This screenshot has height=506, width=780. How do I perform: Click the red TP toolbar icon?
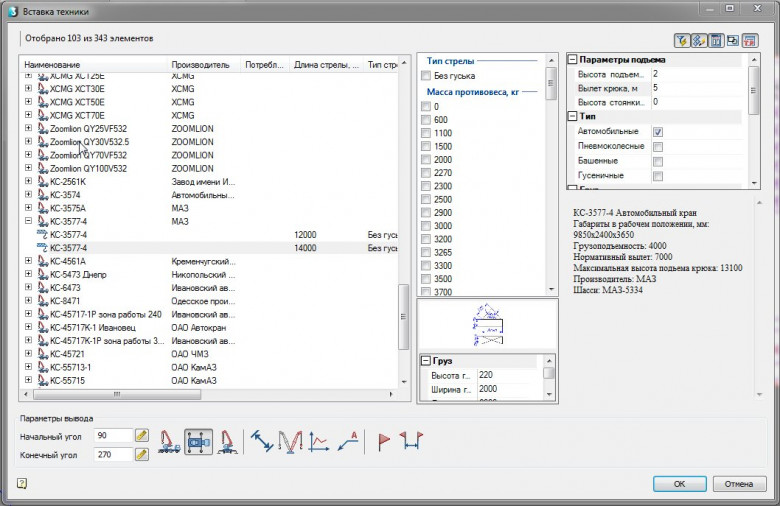(750, 41)
